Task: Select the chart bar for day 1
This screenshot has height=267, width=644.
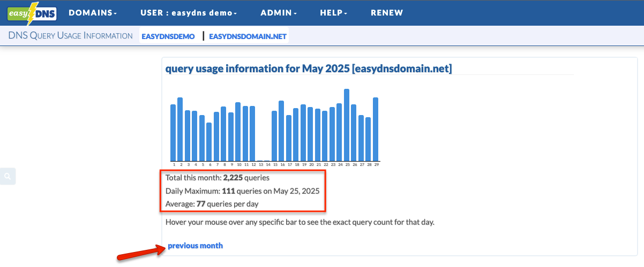Action: pos(173,133)
